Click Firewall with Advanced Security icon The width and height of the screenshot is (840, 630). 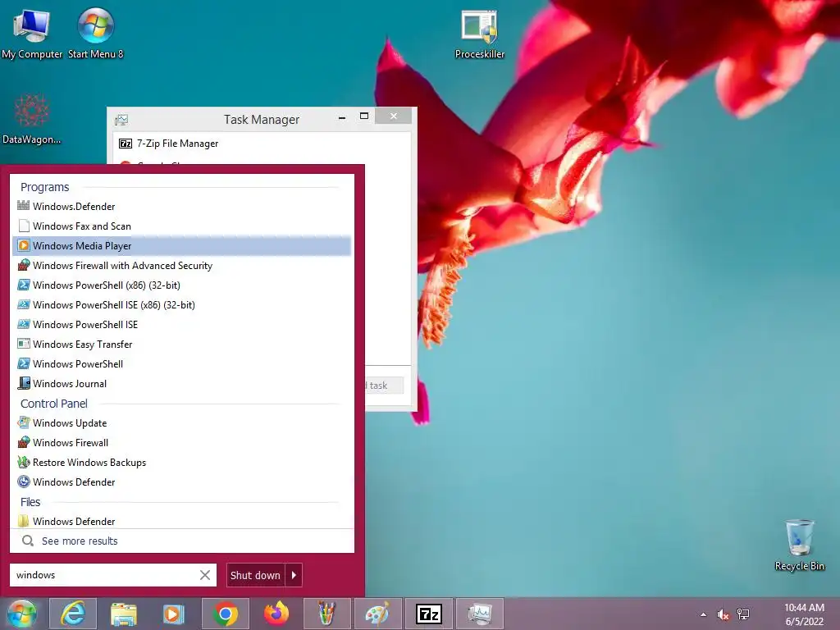(x=24, y=265)
